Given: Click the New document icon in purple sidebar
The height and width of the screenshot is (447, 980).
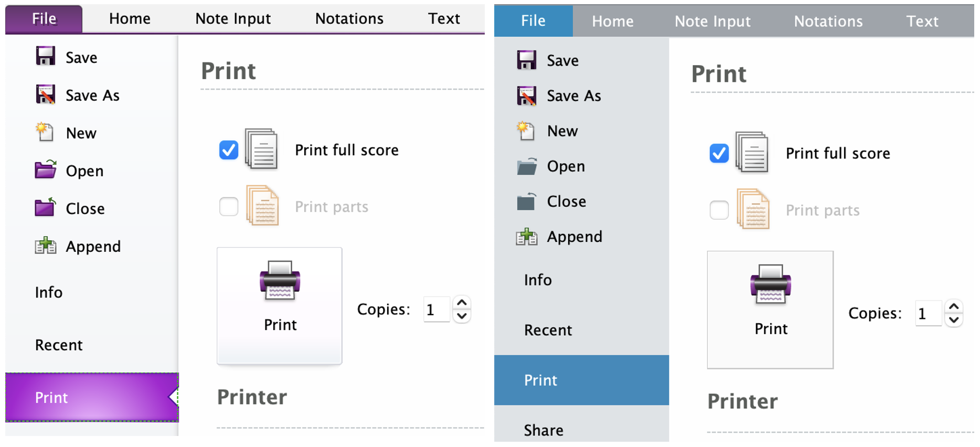Looking at the screenshot, I should (45, 132).
